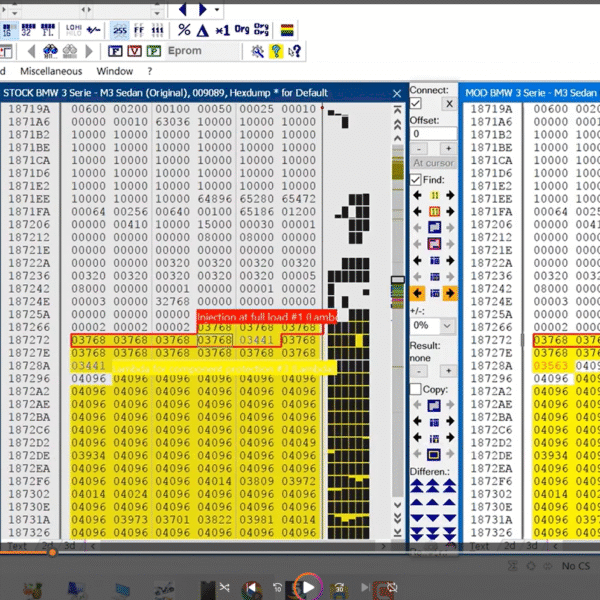Toggle the Find checkbox

pyautogui.click(x=416, y=180)
